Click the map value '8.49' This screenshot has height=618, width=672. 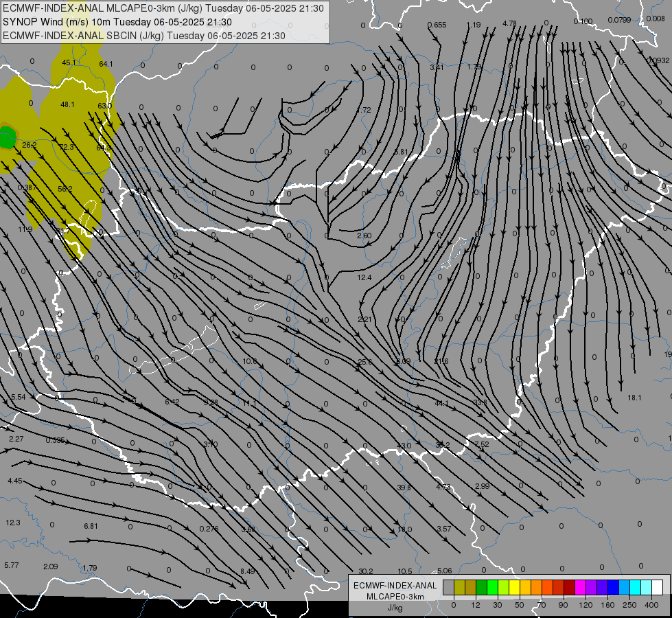pos(248,571)
